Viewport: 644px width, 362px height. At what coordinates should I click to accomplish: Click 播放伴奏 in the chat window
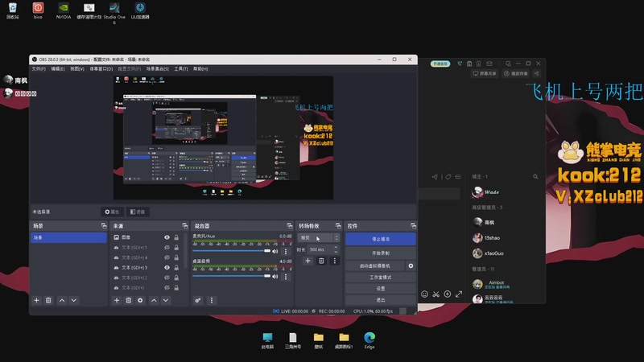(x=516, y=73)
